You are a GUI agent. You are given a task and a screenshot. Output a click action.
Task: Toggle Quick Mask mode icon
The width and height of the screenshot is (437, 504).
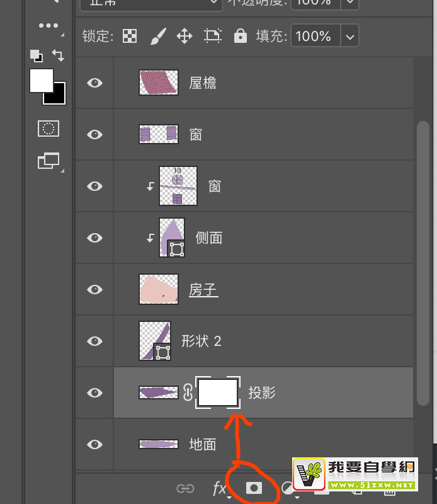click(48, 129)
